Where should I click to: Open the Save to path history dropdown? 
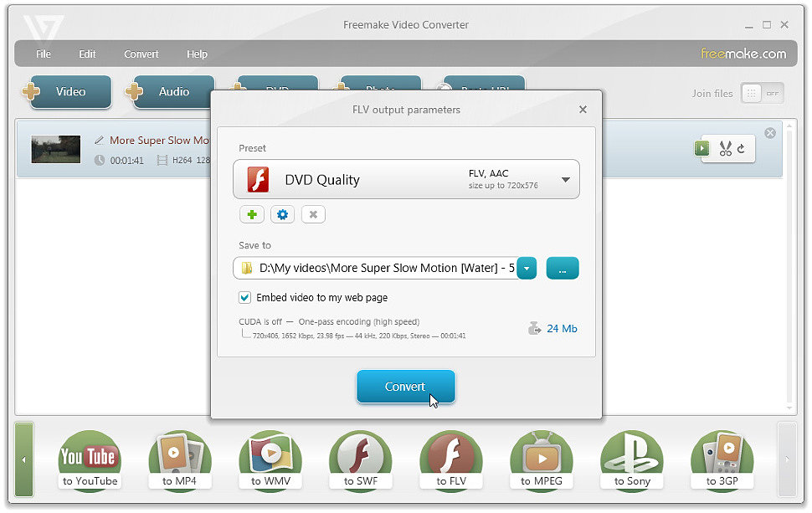(527, 268)
